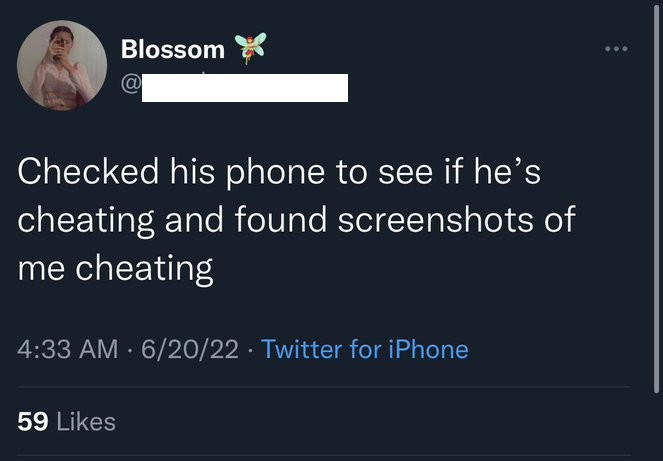The height and width of the screenshot is (461, 663).
Task: Open the Blossom display name profile link
Action: pos(172,48)
